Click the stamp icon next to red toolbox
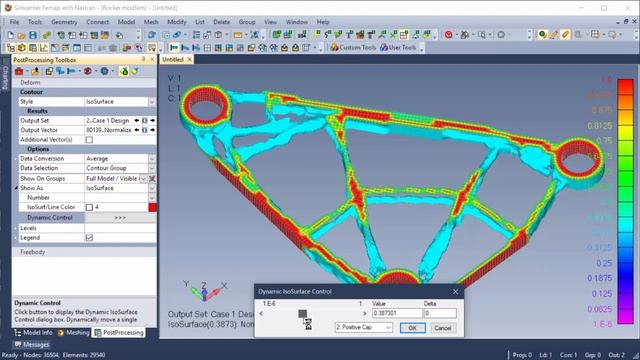Image resolution: width=640 pixels, height=360 pixels. tap(36, 71)
